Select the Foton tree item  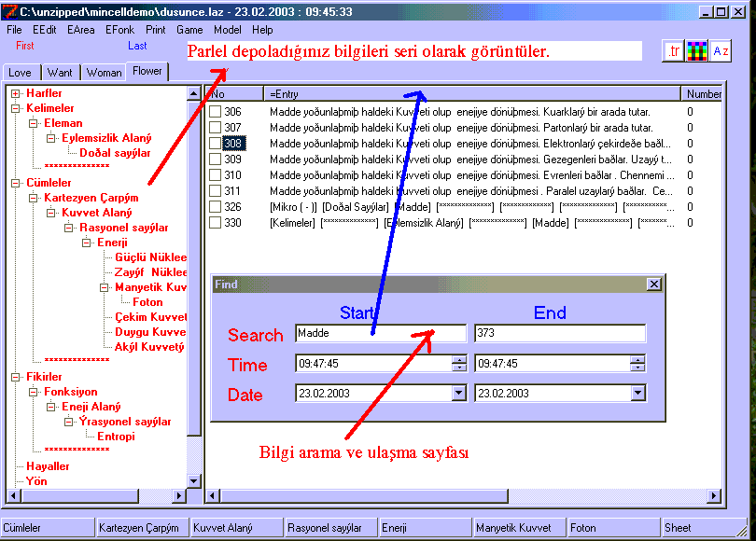[147, 302]
